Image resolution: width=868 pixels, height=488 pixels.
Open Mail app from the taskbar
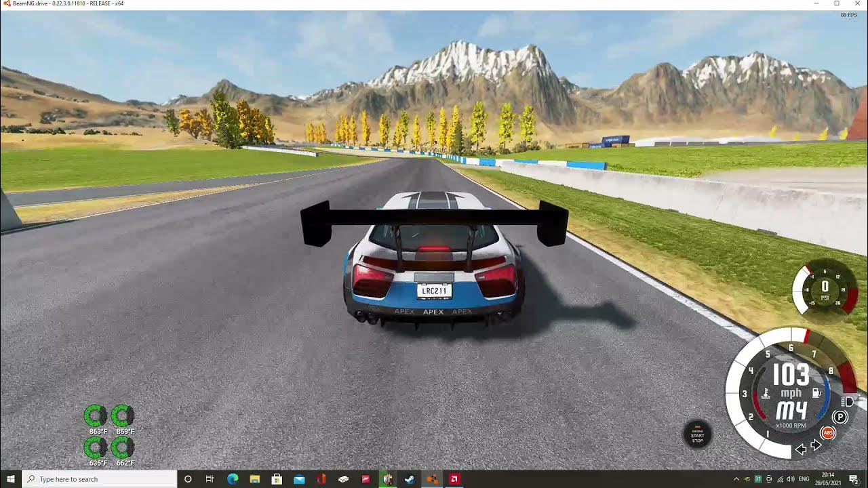[299, 479]
